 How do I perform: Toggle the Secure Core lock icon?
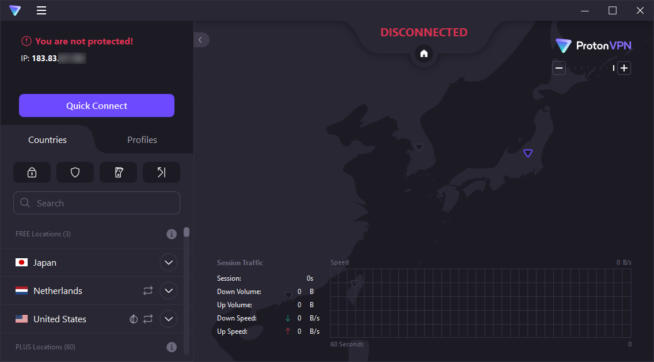point(32,172)
